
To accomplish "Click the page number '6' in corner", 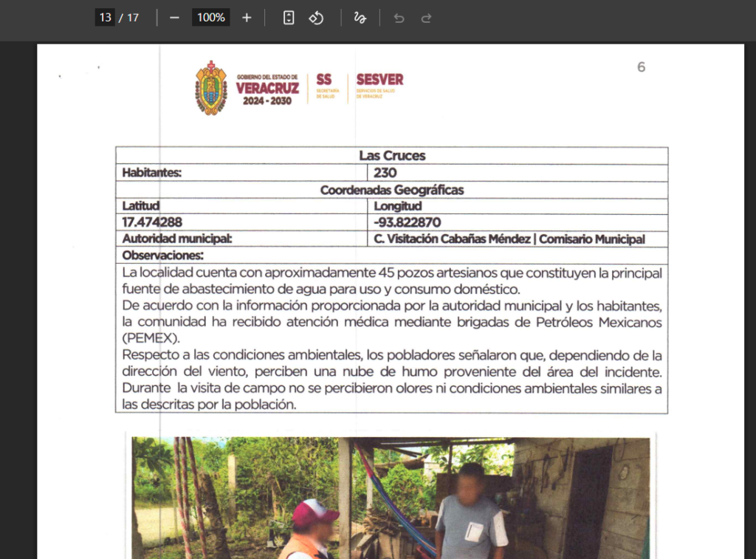I will pyautogui.click(x=641, y=67).
